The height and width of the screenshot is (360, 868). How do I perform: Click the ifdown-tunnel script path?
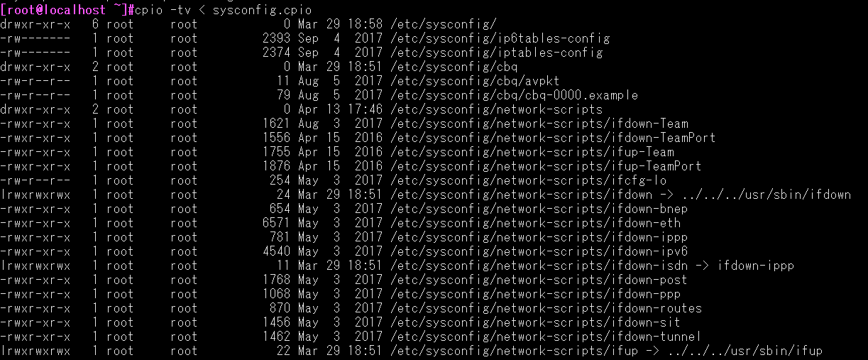(546, 337)
